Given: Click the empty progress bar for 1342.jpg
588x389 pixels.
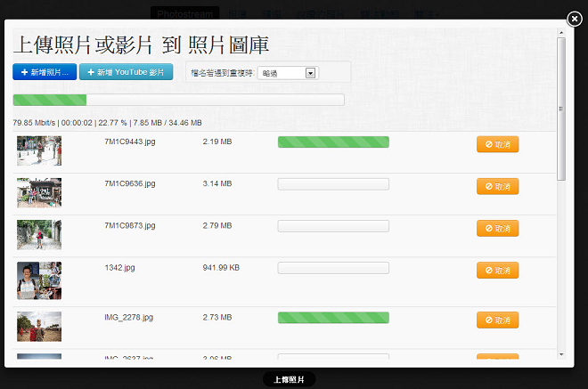Looking at the screenshot, I should click(333, 268).
